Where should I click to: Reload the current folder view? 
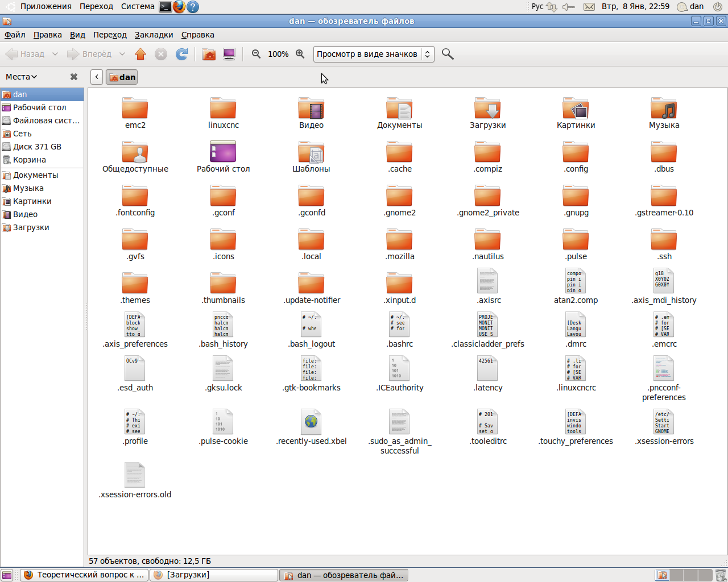coord(182,54)
